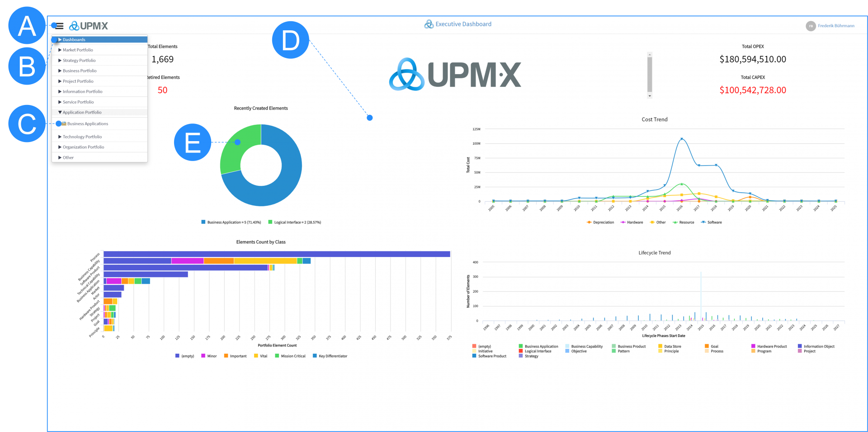The width and height of the screenshot is (868, 432).
Task: Expand the Technology Portfolio arrow
Action: (60, 137)
